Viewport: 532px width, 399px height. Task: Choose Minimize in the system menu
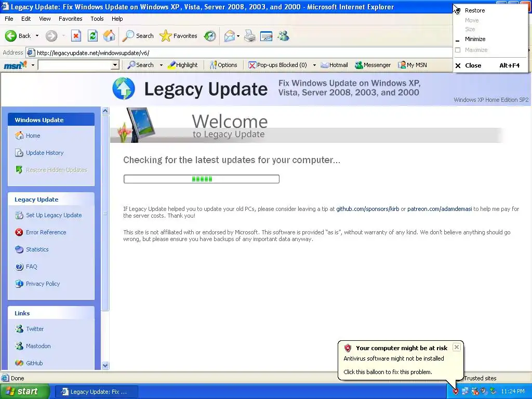[490, 39]
